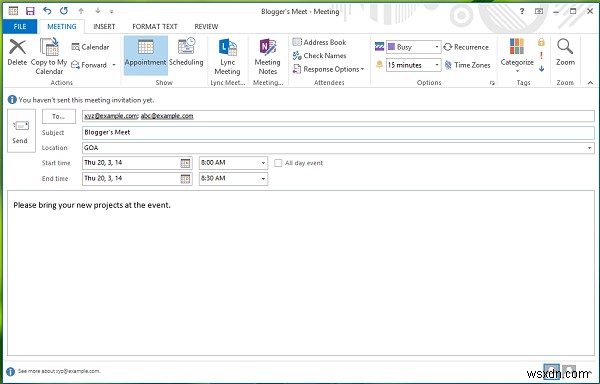The width and height of the screenshot is (600, 384).
Task: Click the Help question mark icon
Action: 522,11
